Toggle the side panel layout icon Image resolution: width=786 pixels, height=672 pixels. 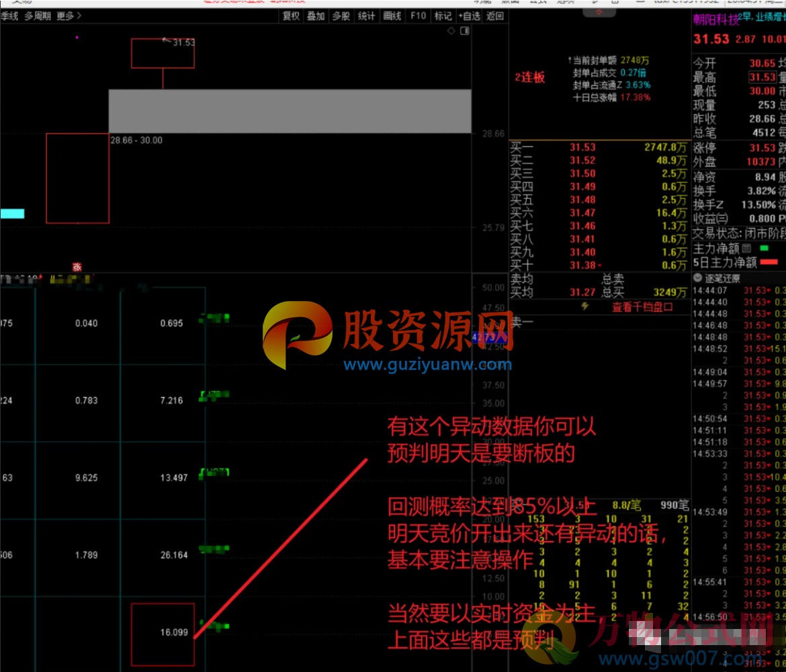point(465,31)
